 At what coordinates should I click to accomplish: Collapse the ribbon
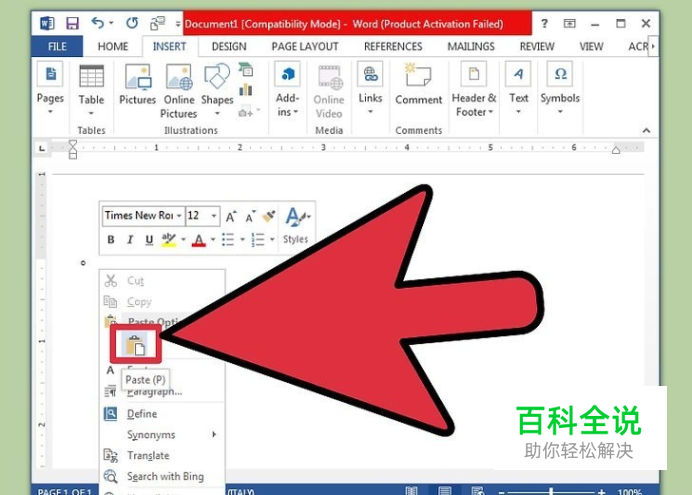pos(646,131)
